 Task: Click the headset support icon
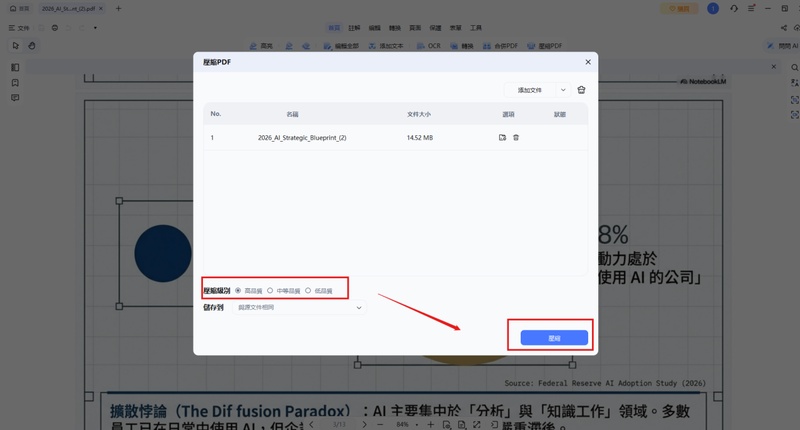tap(734, 9)
